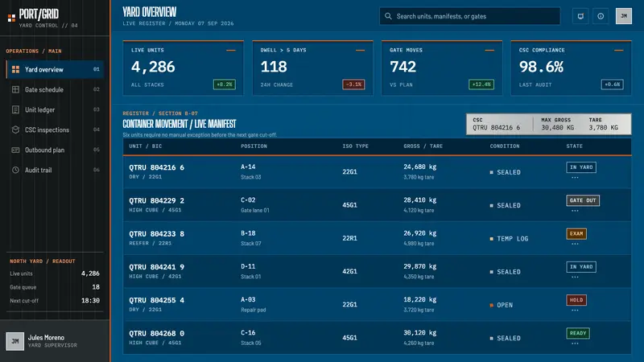Open more options for QTRU 804255 4 row
This screenshot has height=362, width=644.
(575, 311)
